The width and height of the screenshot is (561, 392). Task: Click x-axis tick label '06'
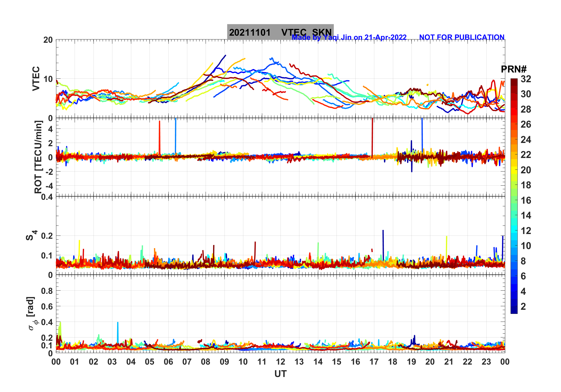(x=168, y=362)
